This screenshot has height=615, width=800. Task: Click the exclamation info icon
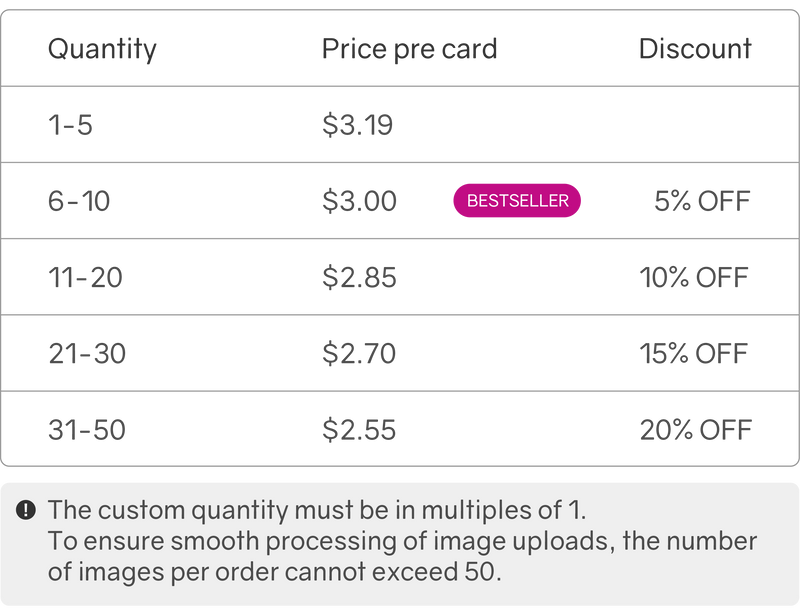[x=26, y=511]
